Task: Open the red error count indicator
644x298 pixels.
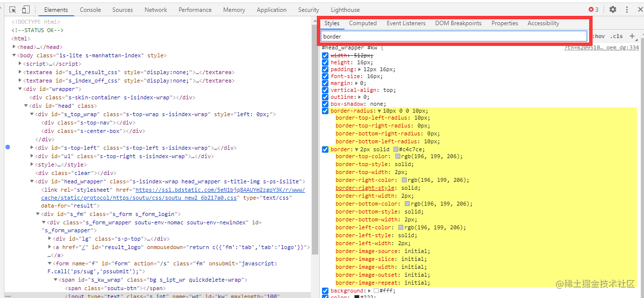Action: click(593, 9)
